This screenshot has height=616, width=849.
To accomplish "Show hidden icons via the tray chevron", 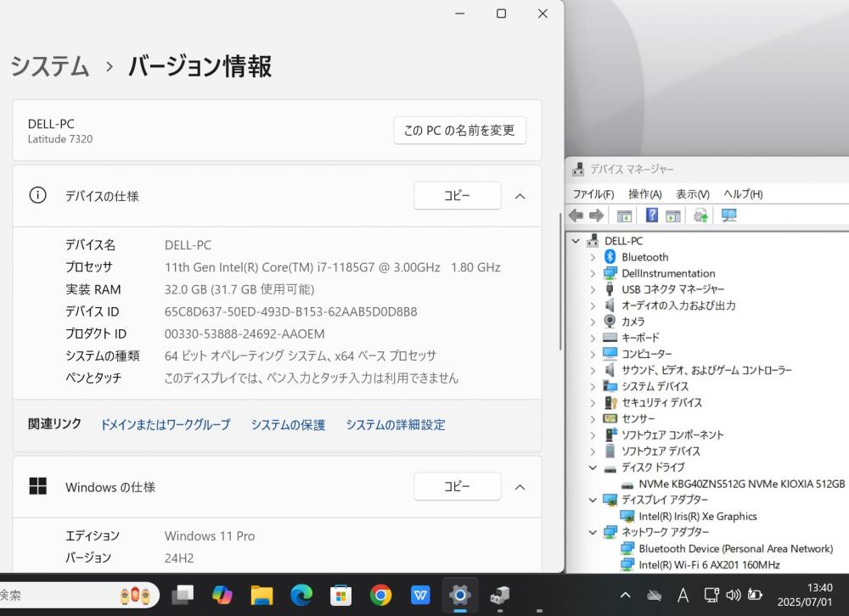I will click(626, 596).
